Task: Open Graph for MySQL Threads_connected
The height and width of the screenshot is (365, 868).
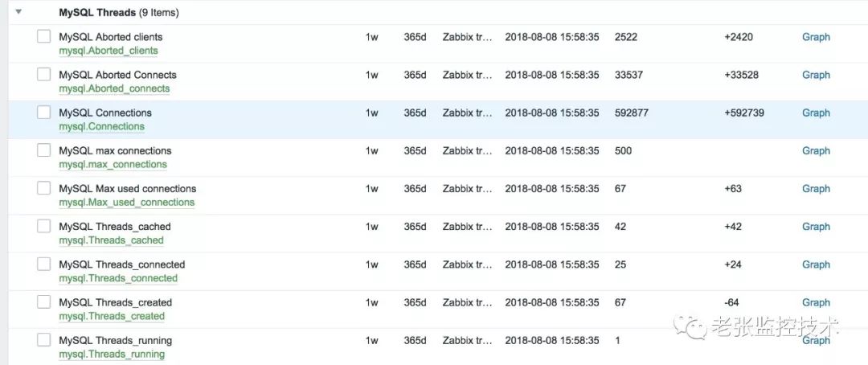Action: 816,265
